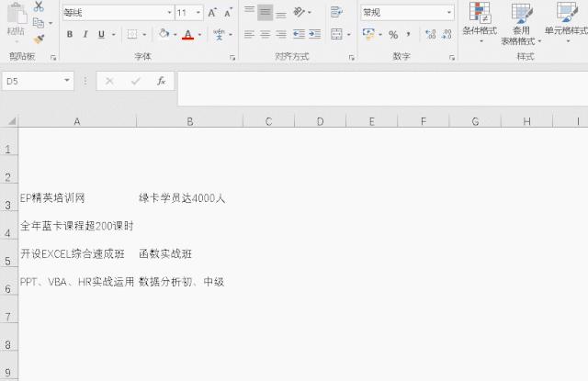
Task: Increase font size with large A icon
Action: (212, 13)
